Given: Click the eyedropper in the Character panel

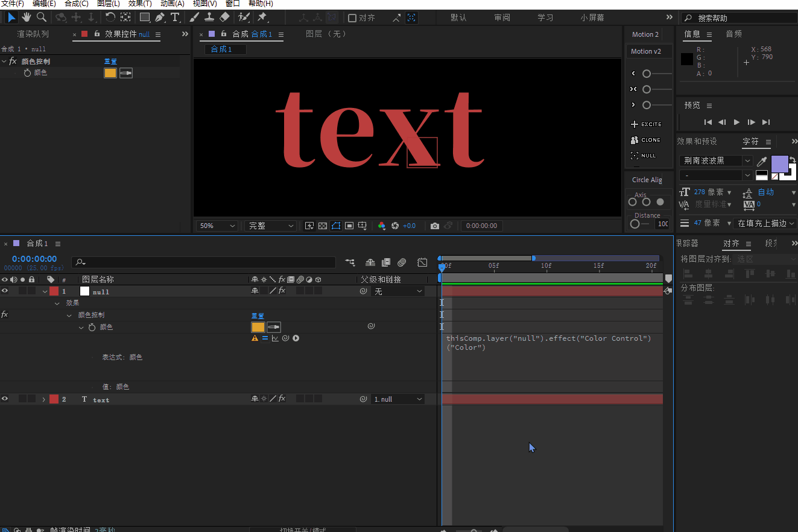Looking at the screenshot, I should click(762, 161).
